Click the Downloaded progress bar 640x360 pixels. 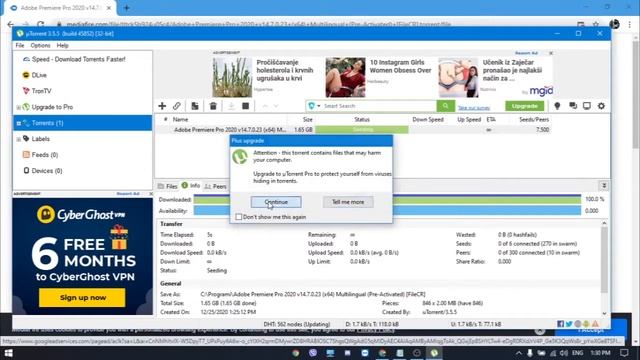click(387, 200)
